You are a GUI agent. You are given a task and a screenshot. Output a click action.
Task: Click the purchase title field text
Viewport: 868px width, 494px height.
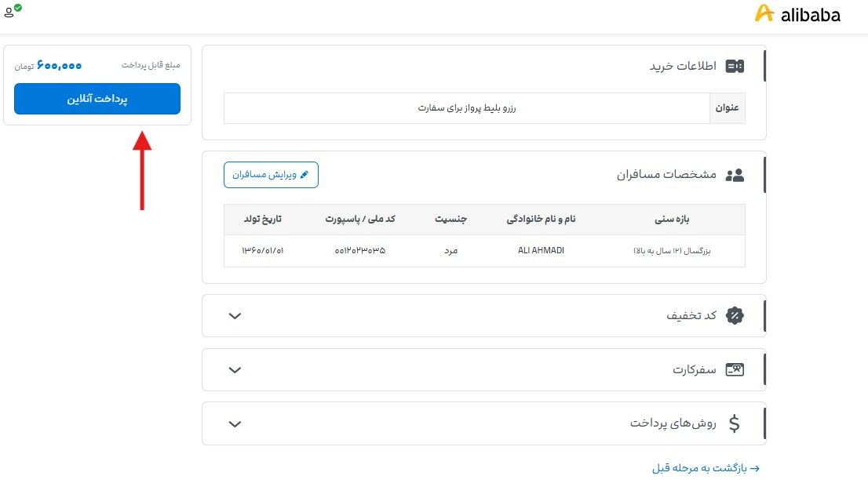pos(467,108)
